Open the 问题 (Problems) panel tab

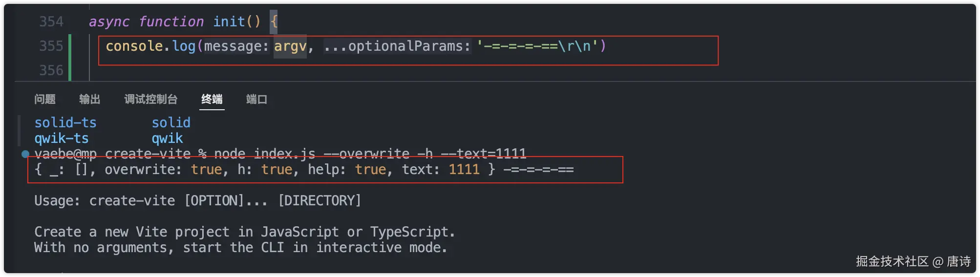(45, 99)
